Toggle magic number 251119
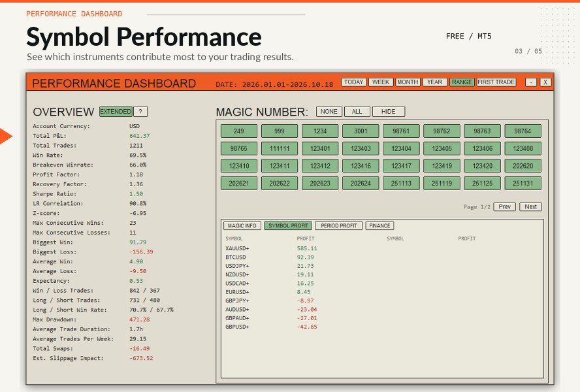Screen dimensions: 580x392 tap(442, 183)
